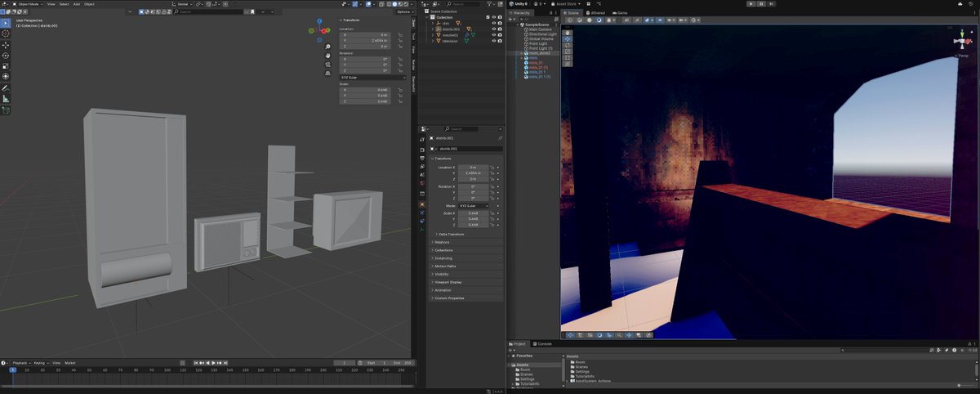Expand the Instancing panel
The width and height of the screenshot is (980, 394).
(x=466, y=258)
